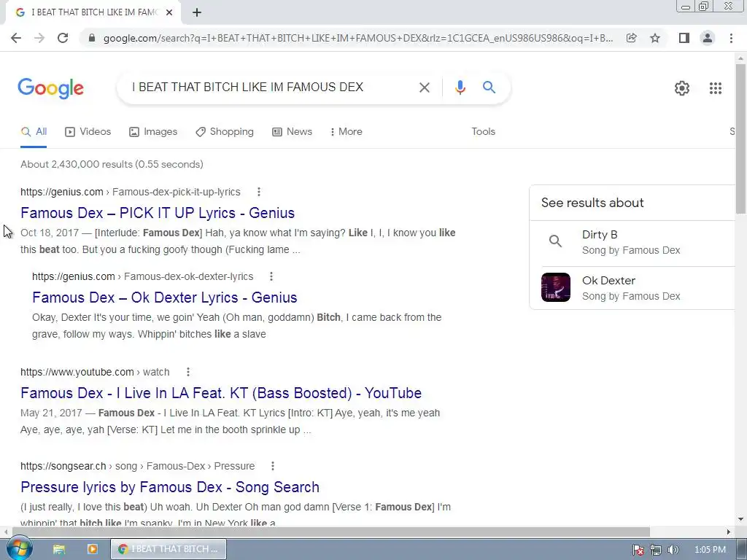Open options for the YouTube result
The width and height of the screenshot is (747, 560).
tap(188, 372)
